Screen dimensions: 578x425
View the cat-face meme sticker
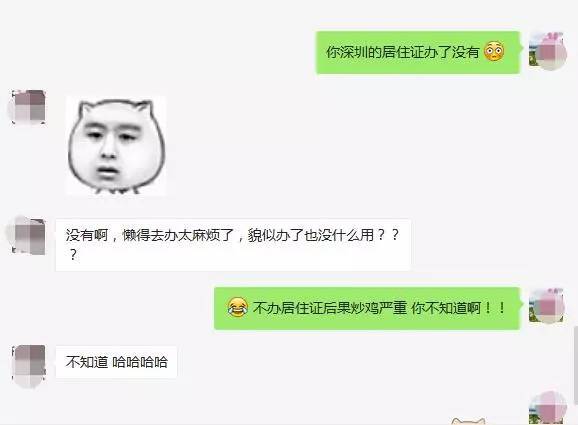(x=116, y=146)
